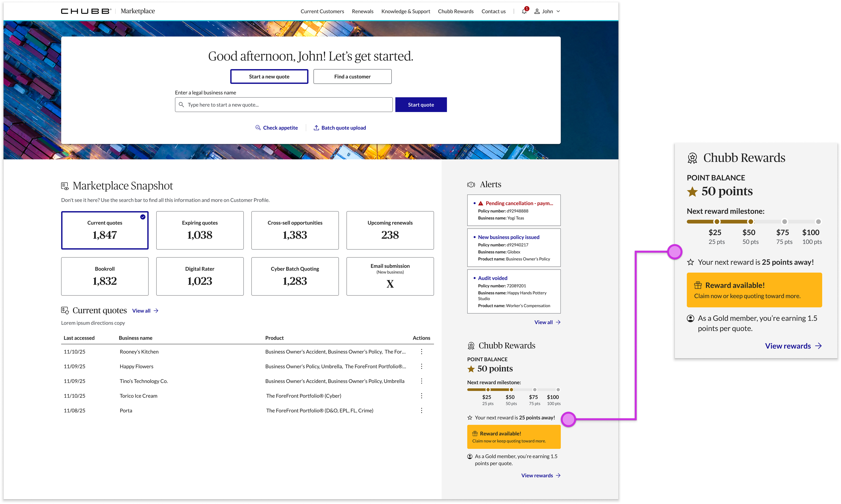Open actions menu for Rooney's Kitchen row
Image resolution: width=841 pixels, height=504 pixels.
421,352
